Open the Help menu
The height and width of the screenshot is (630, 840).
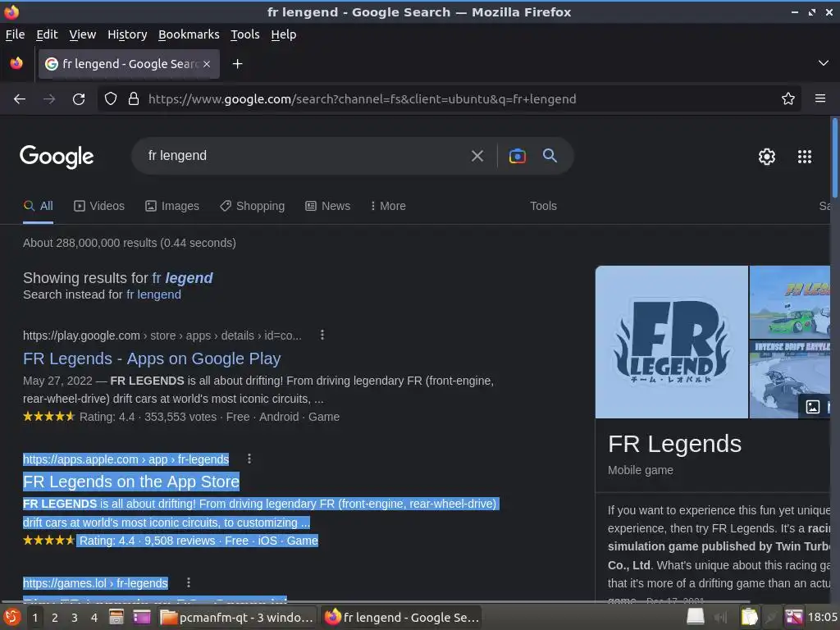click(x=283, y=34)
